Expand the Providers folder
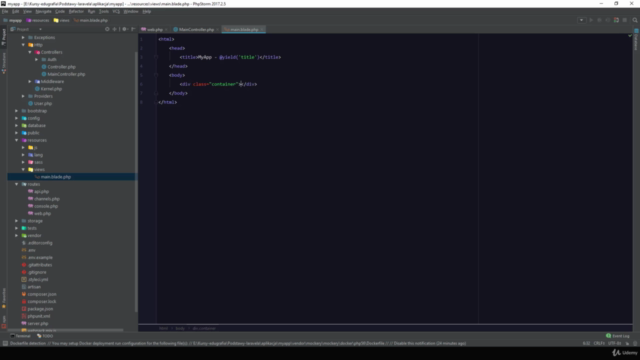Image resolution: width=640 pixels, height=360 pixels. click(23, 96)
